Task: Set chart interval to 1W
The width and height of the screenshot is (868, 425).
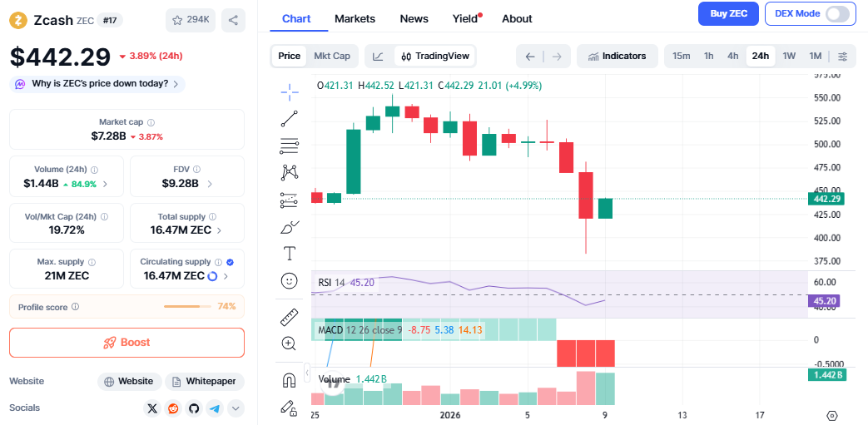Action: click(789, 57)
